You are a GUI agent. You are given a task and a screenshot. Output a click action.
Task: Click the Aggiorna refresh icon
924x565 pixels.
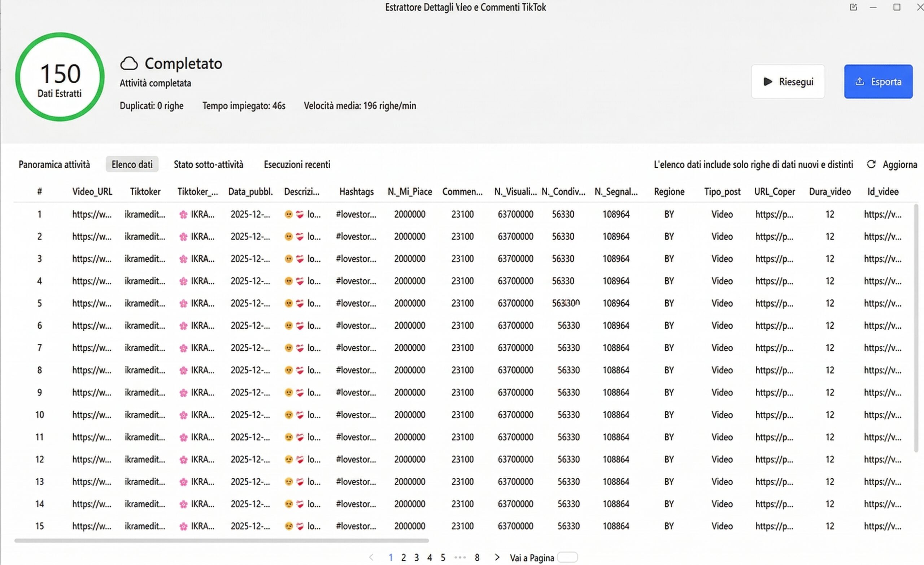[x=871, y=164]
